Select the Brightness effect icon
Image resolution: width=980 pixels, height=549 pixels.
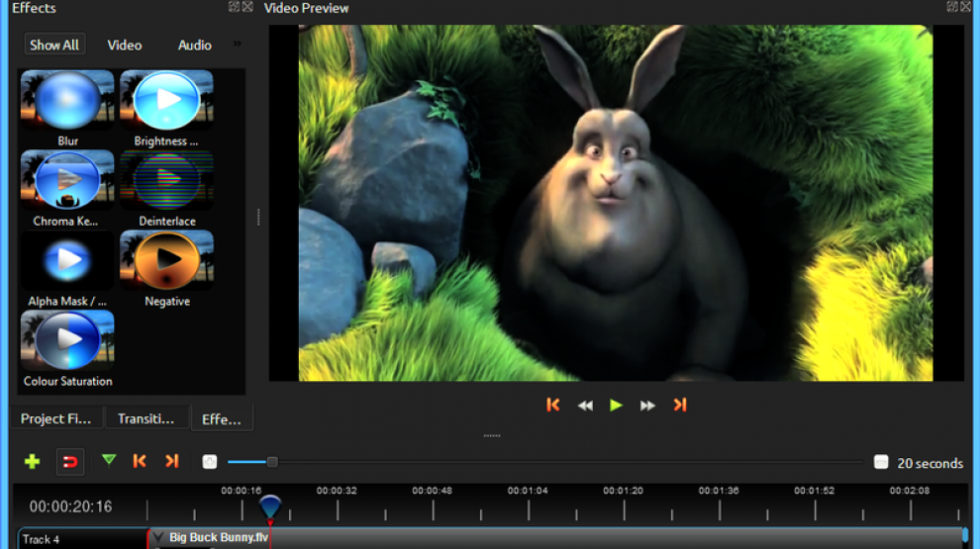166,100
